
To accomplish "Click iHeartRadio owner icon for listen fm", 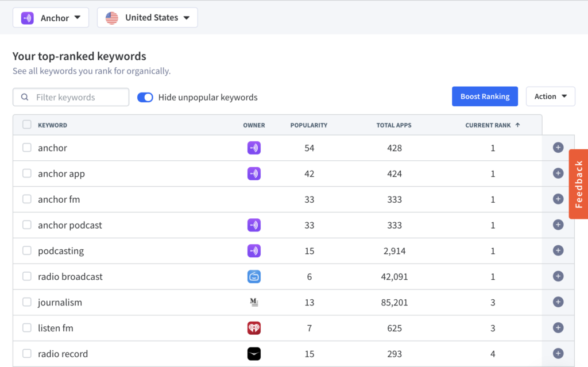I will point(254,328).
